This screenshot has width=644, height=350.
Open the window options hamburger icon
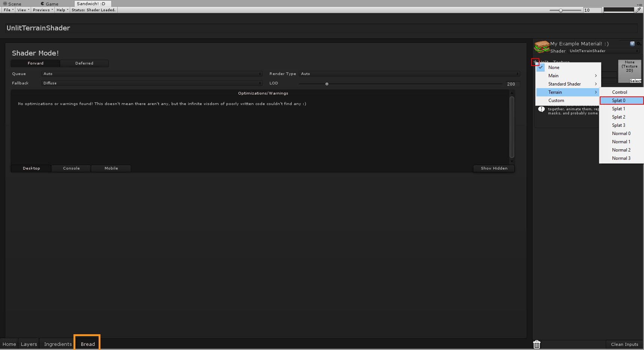pyautogui.click(x=639, y=4)
